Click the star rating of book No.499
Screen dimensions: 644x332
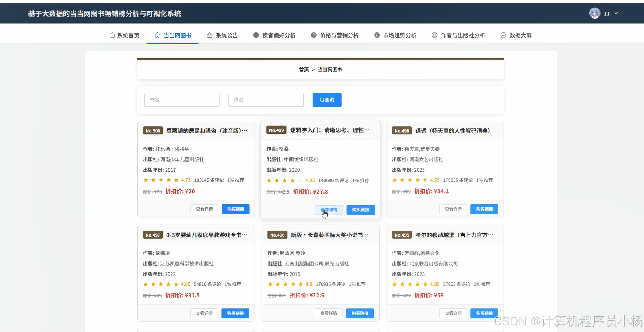click(x=284, y=180)
